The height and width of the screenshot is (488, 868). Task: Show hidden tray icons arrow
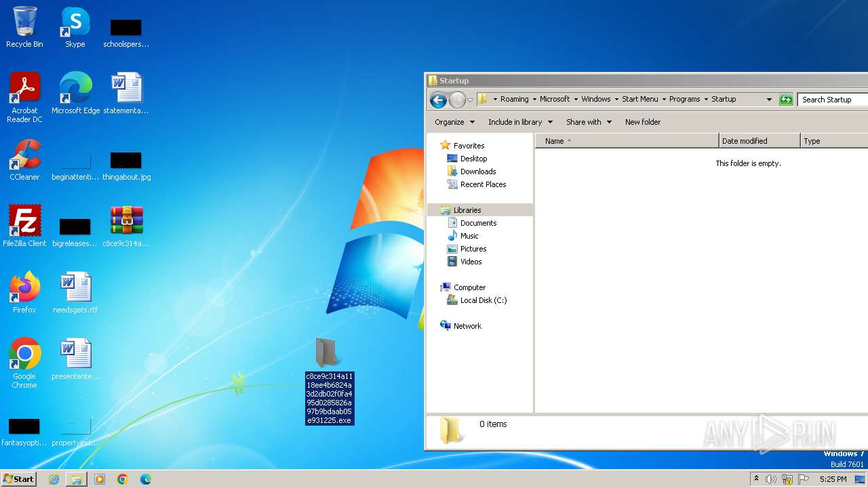(756, 479)
